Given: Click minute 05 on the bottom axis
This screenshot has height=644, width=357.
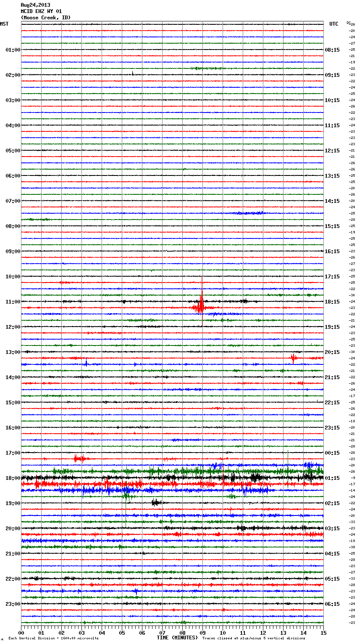Looking at the screenshot, I should (122, 633).
